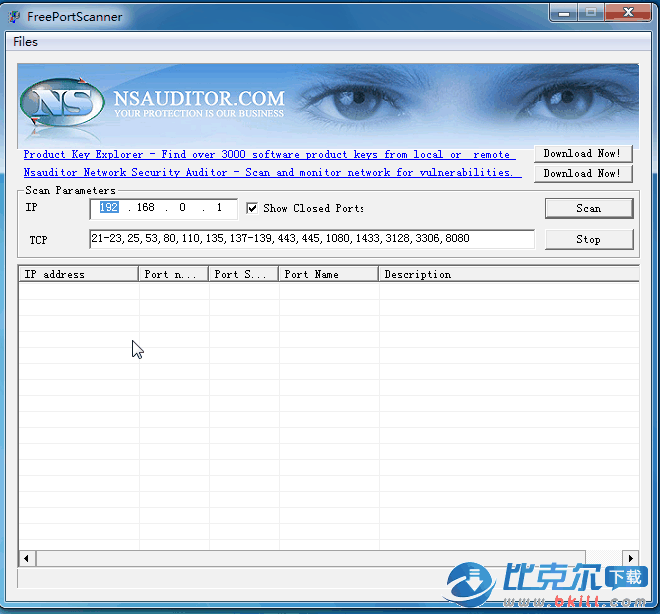This screenshot has width=660, height=614.
Task: Open the Product Key Explorer link
Action: pyautogui.click(x=269, y=154)
